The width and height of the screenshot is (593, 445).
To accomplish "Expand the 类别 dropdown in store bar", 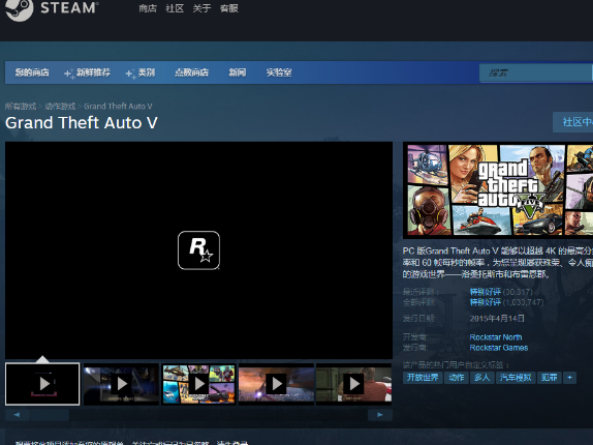I will [141, 72].
